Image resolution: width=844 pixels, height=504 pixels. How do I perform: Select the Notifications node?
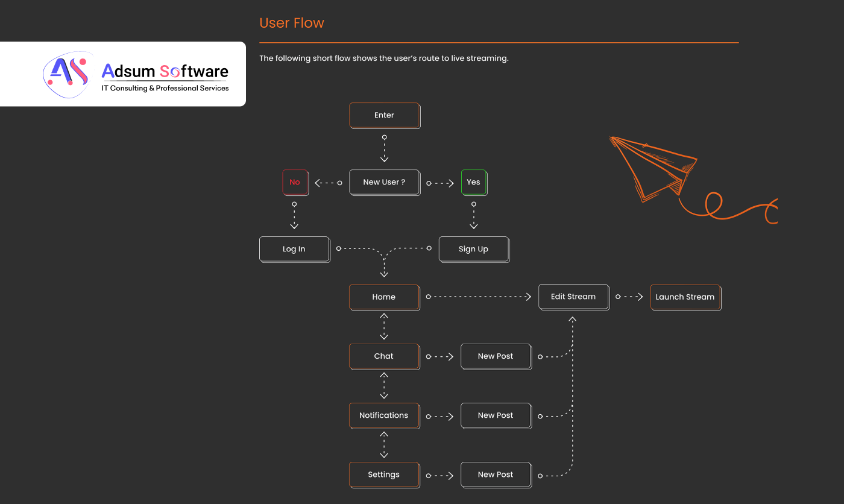click(384, 415)
